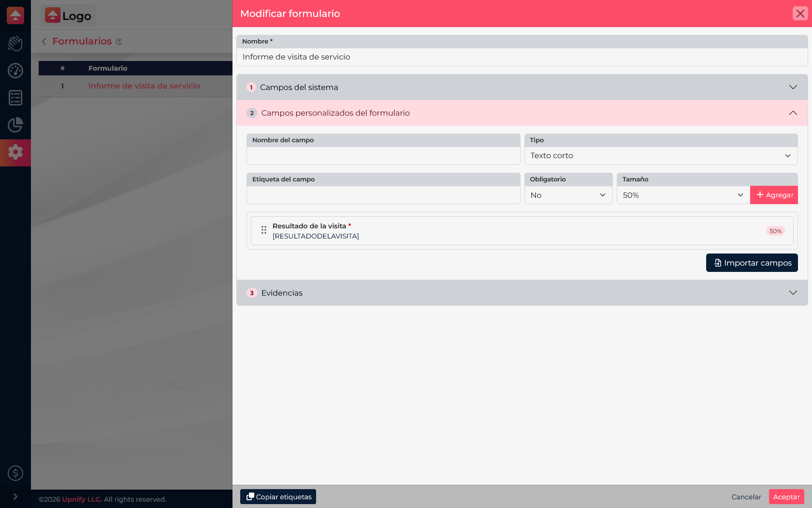Click the Logo image in header

point(68,15)
